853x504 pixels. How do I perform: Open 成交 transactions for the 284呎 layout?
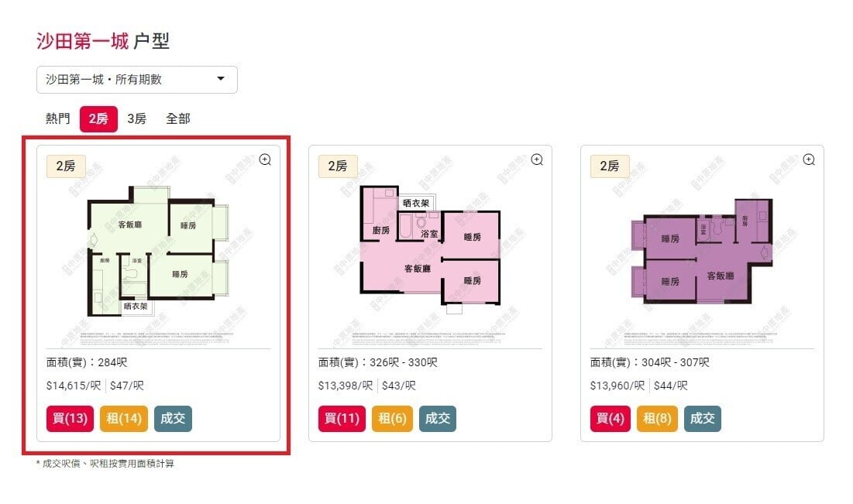coord(173,419)
